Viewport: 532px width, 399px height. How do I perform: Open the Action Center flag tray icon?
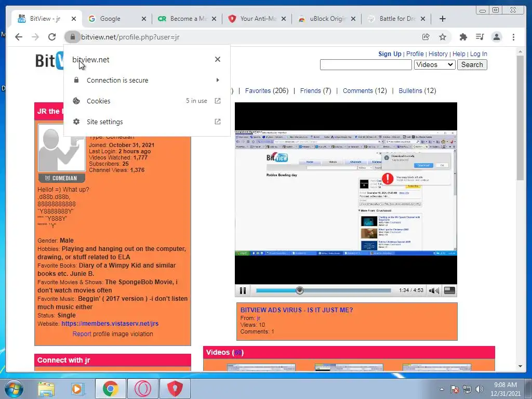pyautogui.click(x=455, y=389)
